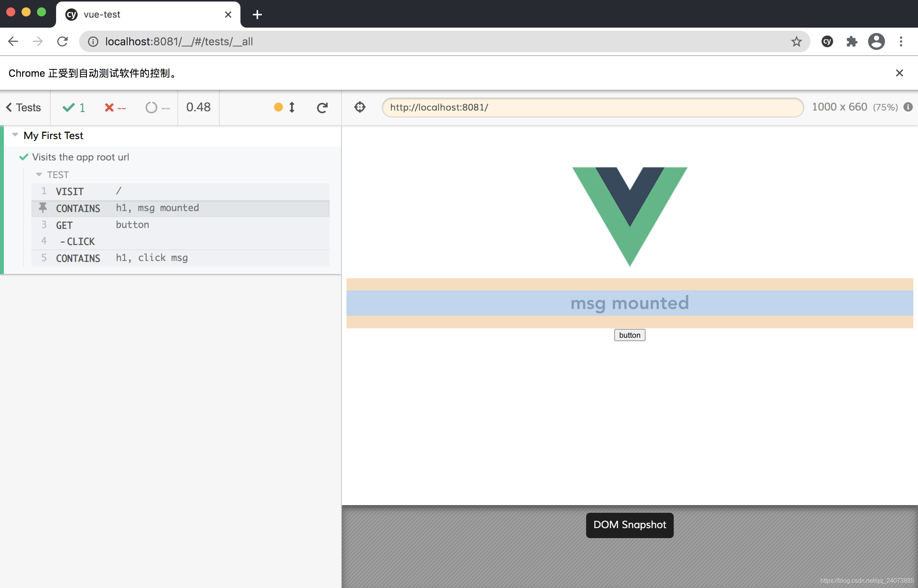Screen dimensions: 918x588
Task: Click the Tests panel tab
Action: (x=25, y=107)
